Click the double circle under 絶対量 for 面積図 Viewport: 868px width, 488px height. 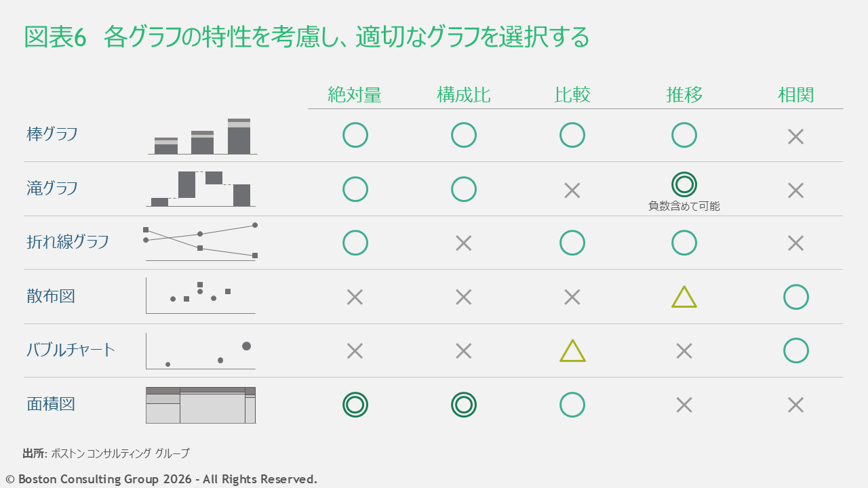click(x=355, y=405)
